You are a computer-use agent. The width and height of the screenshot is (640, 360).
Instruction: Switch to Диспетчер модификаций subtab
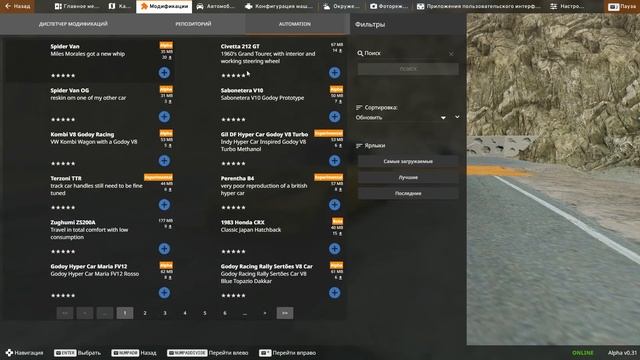click(x=73, y=24)
